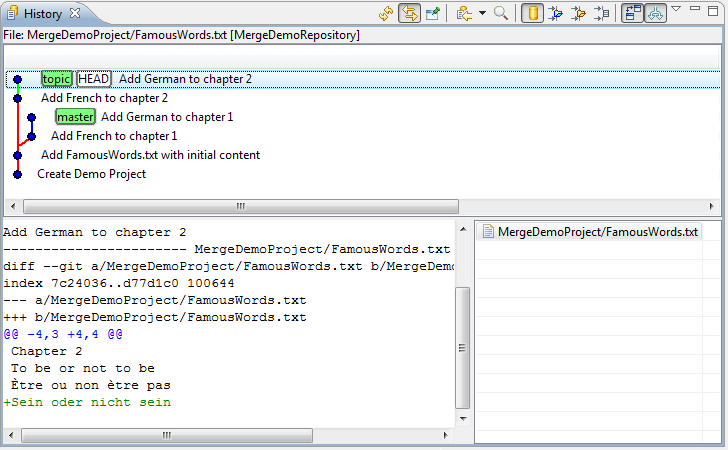
Task: Open the History view menu triangle
Action: 676,8
